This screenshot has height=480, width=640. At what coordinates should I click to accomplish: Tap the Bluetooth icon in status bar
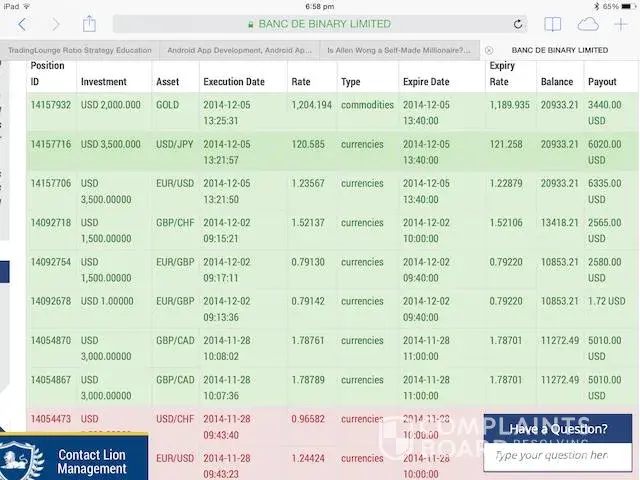(x=596, y=7)
